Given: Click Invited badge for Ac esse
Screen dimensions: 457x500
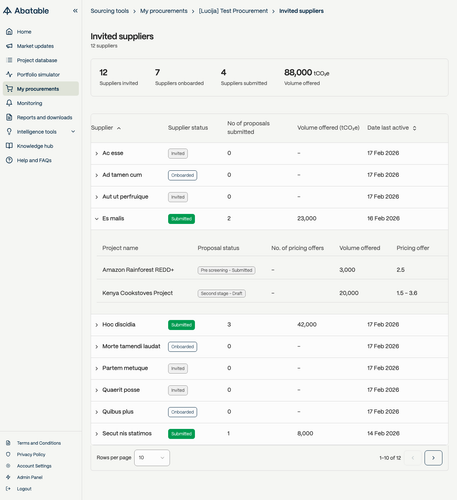Looking at the screenshot, I should click(x=178, y=153).
